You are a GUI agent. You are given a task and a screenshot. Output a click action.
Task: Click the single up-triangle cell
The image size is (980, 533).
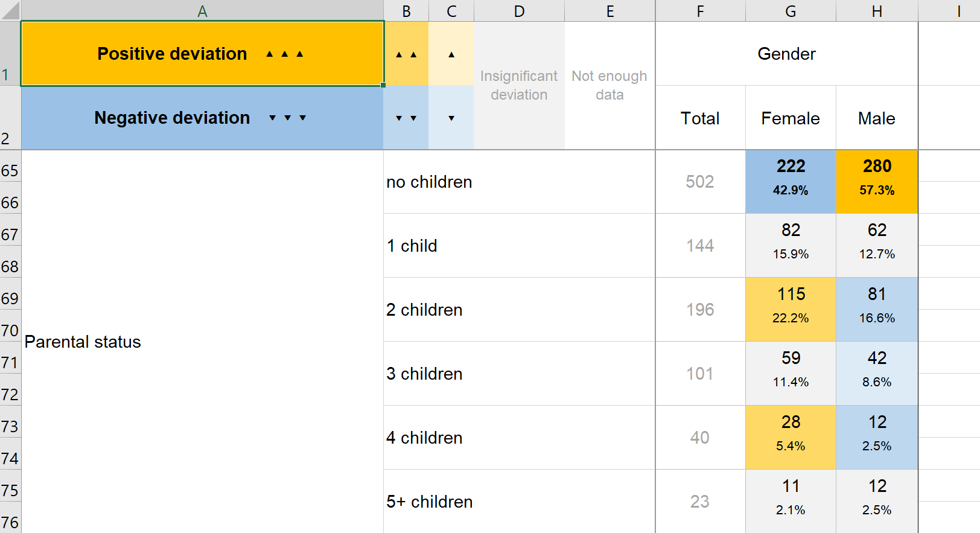point(451,54)
